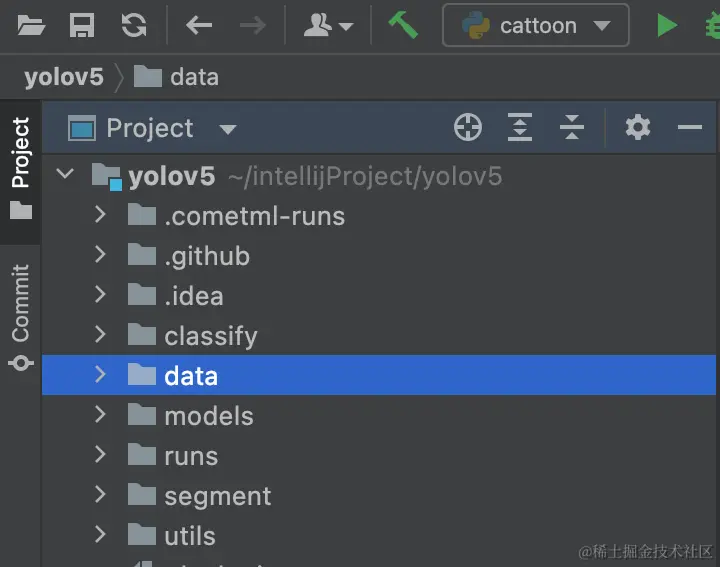Switch to the Commit side tab

click(x=20, y=315)
